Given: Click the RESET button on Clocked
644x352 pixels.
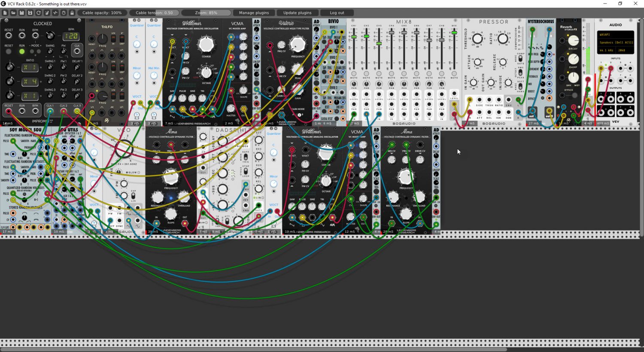Looking at the screenshot, I should [x=9, y=52].
